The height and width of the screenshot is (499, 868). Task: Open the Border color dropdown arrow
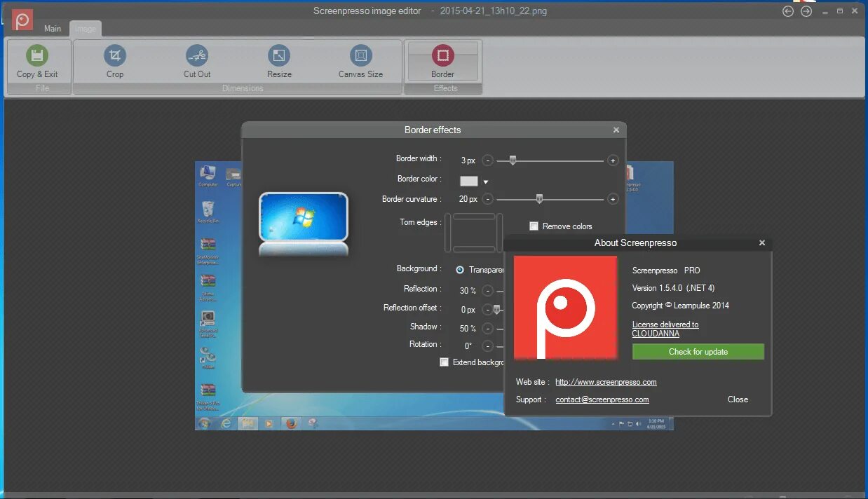(485, 182)
